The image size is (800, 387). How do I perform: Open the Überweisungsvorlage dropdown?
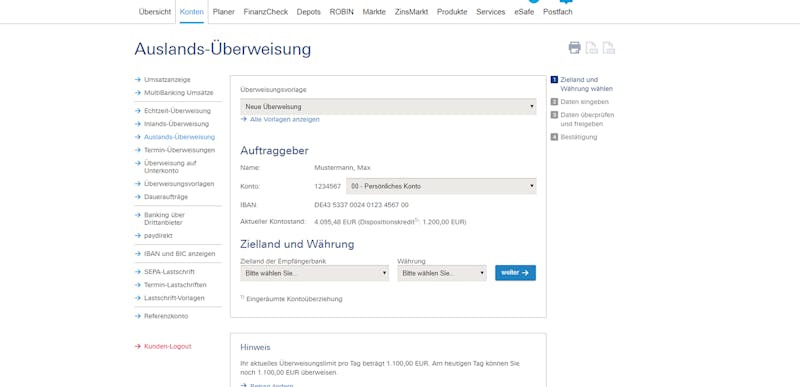(x=388, y=107)
